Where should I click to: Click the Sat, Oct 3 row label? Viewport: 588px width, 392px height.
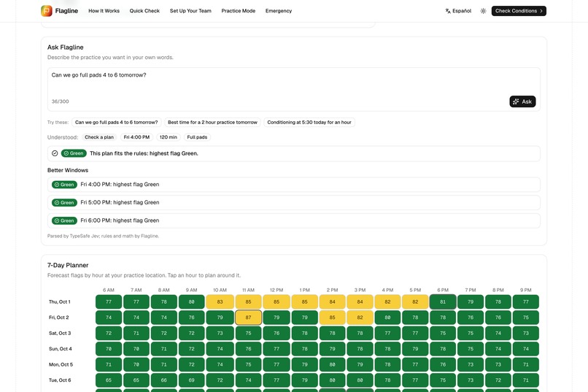pyautogui.click(x=60, y=333)
